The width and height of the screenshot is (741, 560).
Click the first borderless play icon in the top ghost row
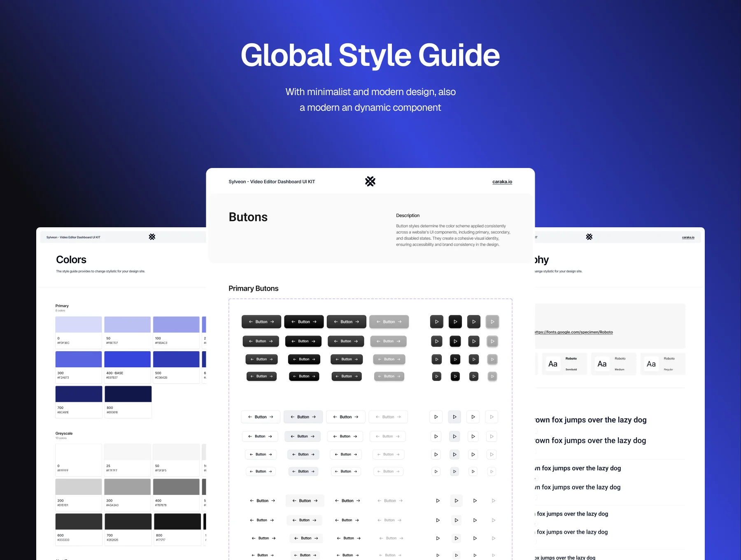438,501
